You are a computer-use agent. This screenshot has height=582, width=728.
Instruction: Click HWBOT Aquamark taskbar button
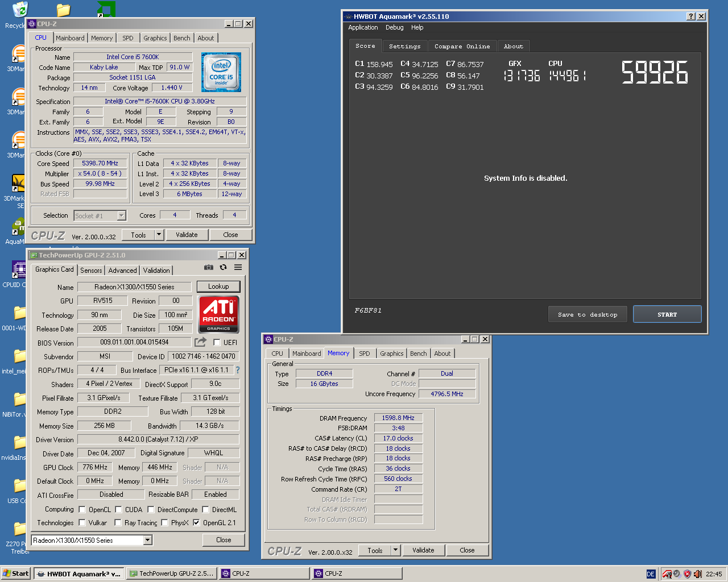pos(78,573)
